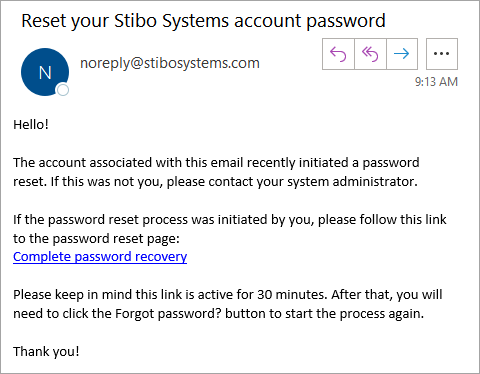Click the 9:13 AM received timestamp
Screen dimensions: 480x374
click(436, 82)
